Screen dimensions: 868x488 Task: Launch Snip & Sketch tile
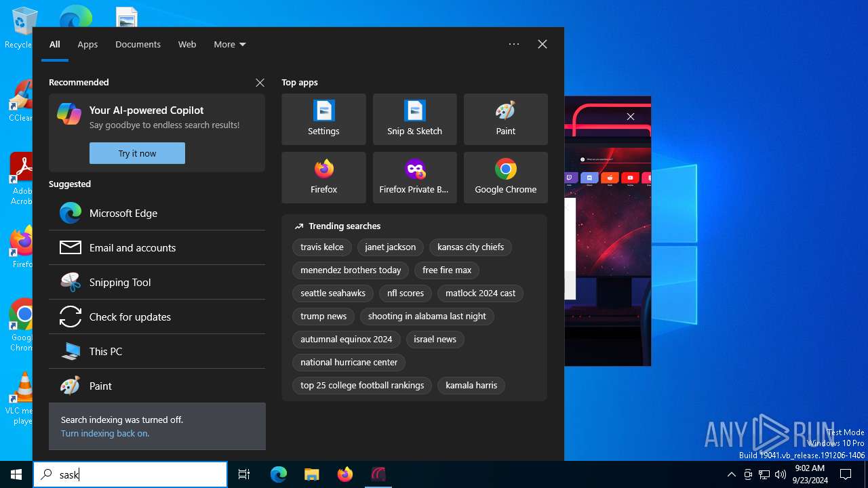414,119
